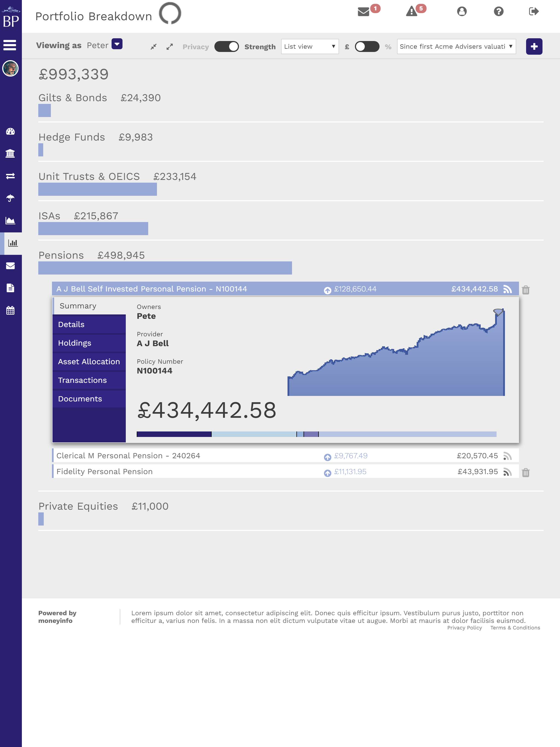This screenshot has height=747, width=560.
Task: Open the Viewing as Peter dropdown
Action: [117, 44]
